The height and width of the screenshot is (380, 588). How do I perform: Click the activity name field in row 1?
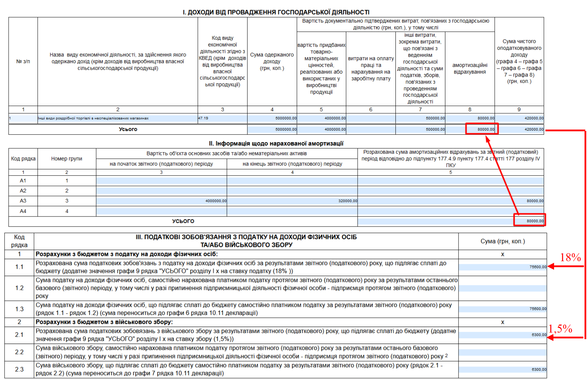click(118, 118)
